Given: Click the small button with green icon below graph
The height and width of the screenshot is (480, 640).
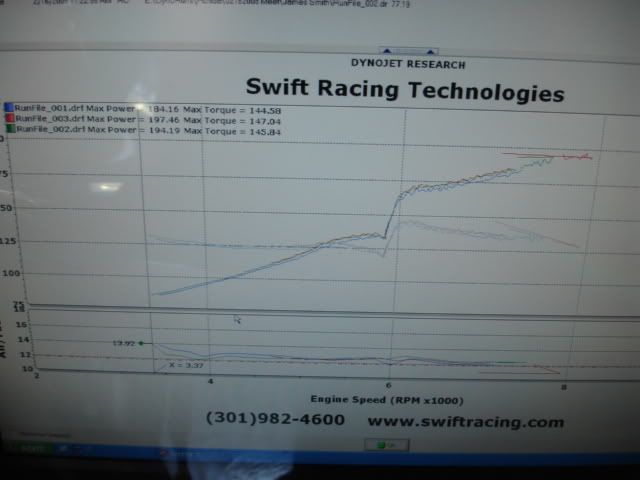Looking at the screenshot, I should [387, 445].
